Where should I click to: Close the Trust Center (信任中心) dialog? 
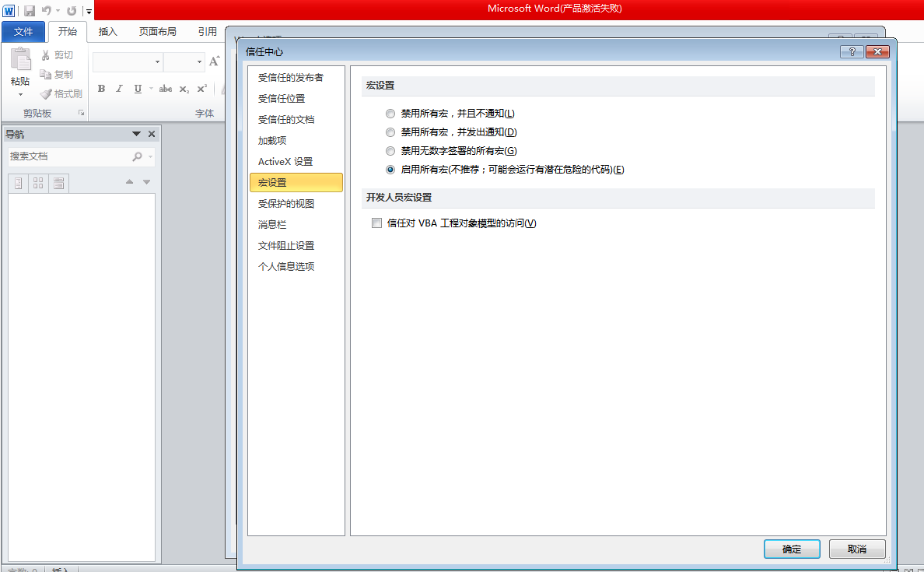[877, 52]
